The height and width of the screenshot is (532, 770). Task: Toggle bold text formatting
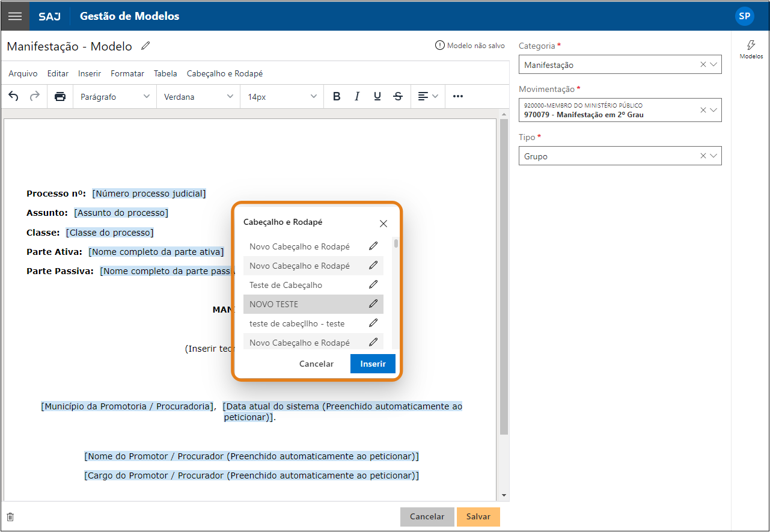click(337, 96)
